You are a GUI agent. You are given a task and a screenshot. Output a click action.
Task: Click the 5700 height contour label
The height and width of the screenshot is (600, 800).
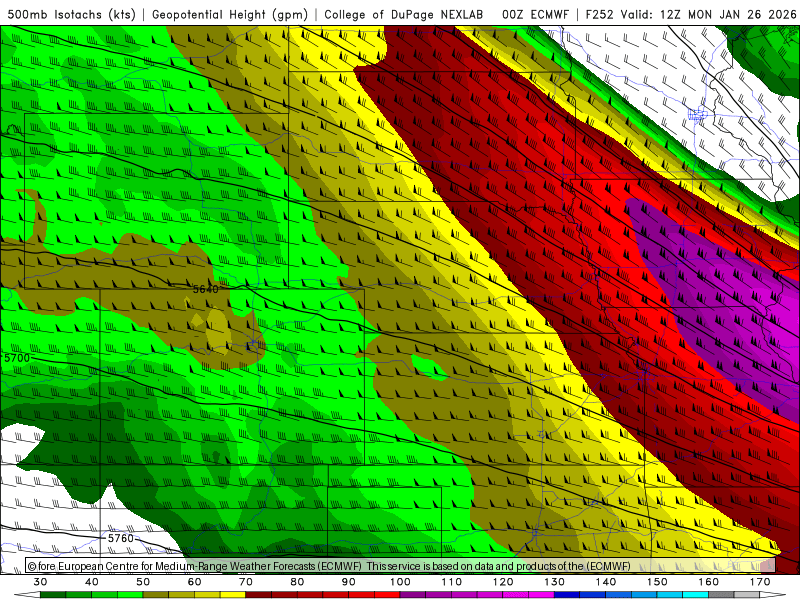tap(17, 358)
